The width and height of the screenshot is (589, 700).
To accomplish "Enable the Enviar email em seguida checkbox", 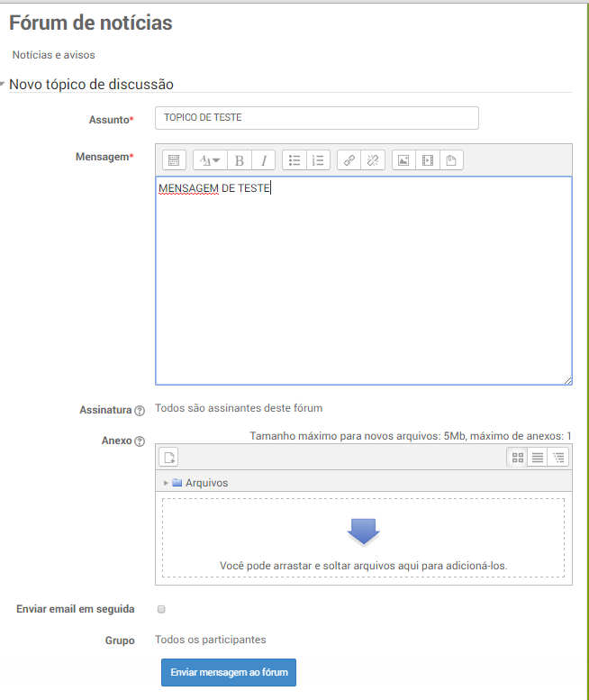I will click(x=162, y=609).
